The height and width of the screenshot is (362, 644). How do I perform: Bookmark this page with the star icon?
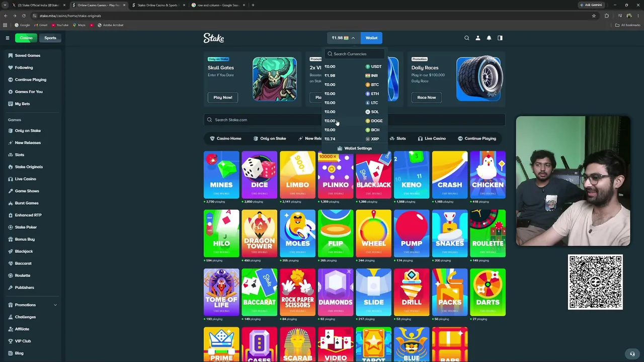point(594,16)
